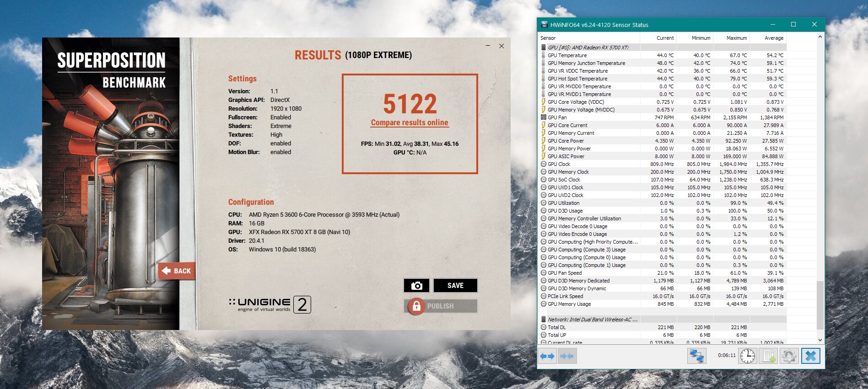The width and height of the screenshot is (868, 389).
Task: Select the Total UP row
Action: click(663, 335)
